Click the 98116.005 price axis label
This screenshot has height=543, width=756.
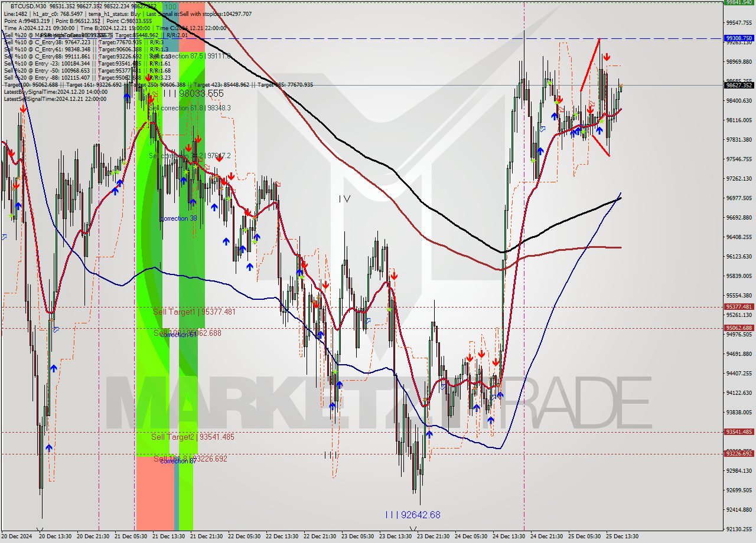[739, 120]
